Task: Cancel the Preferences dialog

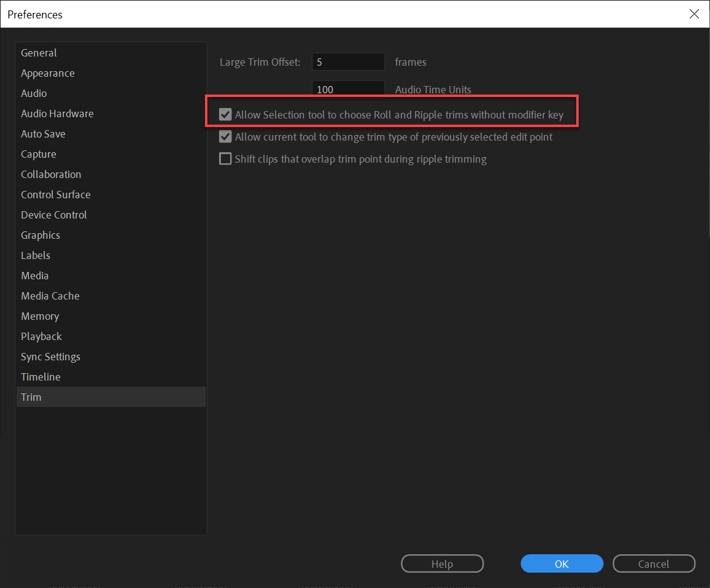Action: [654, 563]
